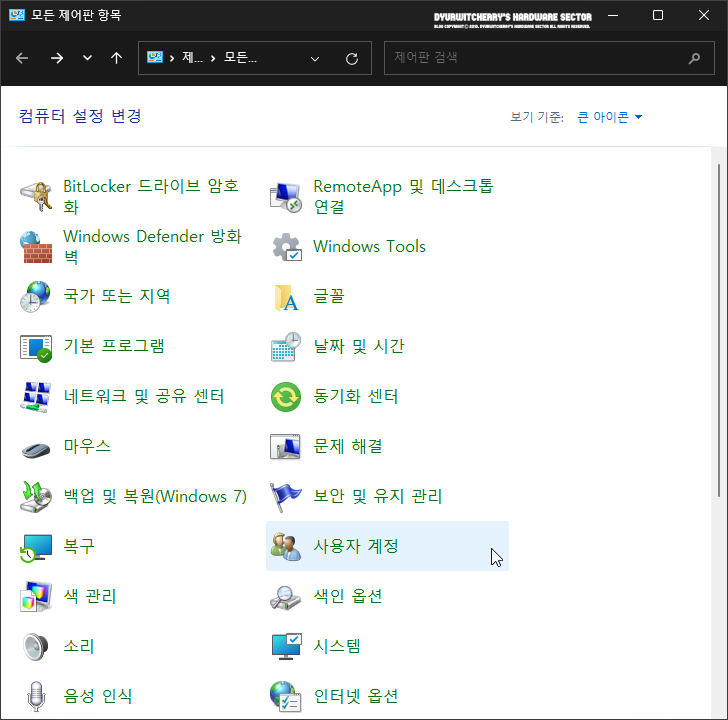Open the 동기화 센터 green sync icon

286,397
